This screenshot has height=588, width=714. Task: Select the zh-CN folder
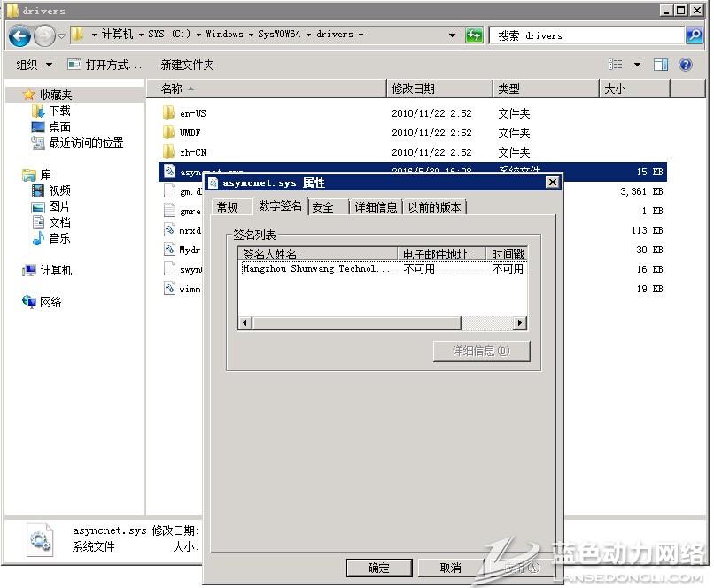click(x=192, y=152)
